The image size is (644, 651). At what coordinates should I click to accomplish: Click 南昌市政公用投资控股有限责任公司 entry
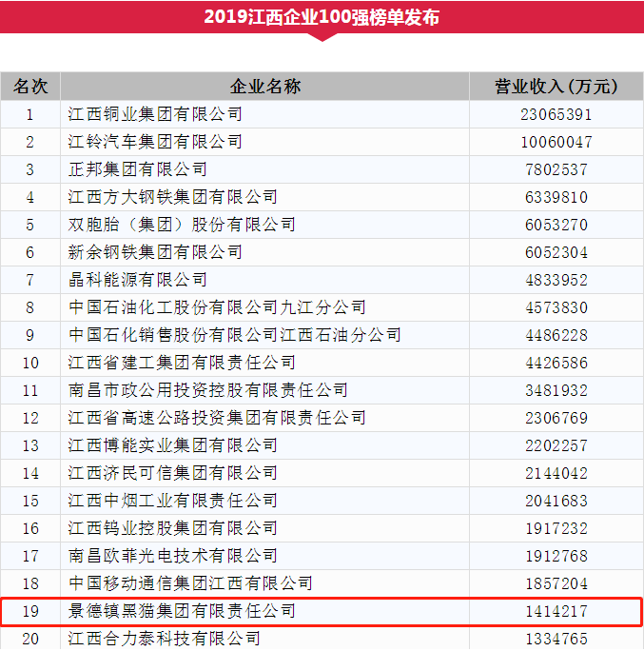pos(208,390)
